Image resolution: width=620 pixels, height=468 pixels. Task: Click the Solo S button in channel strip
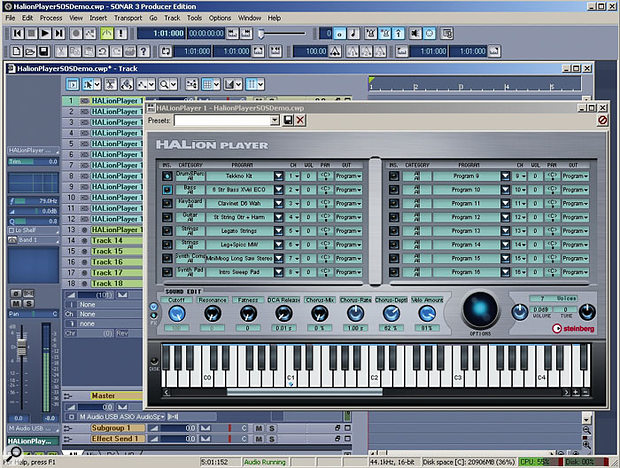(28, 303)
